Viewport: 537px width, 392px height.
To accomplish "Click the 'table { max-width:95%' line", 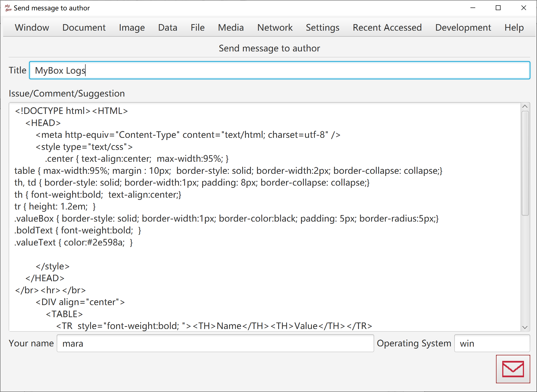I will 228,171.
